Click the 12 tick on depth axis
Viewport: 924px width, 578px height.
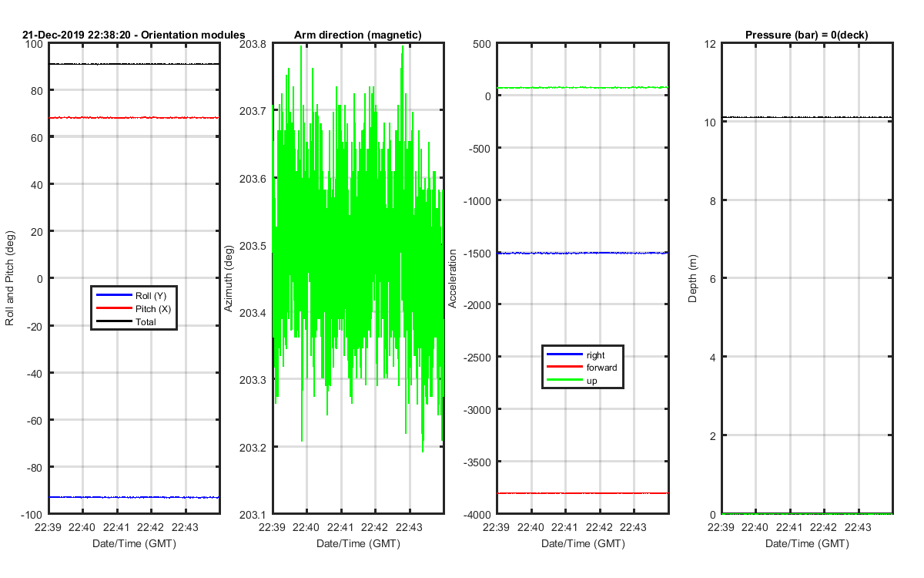710,45
